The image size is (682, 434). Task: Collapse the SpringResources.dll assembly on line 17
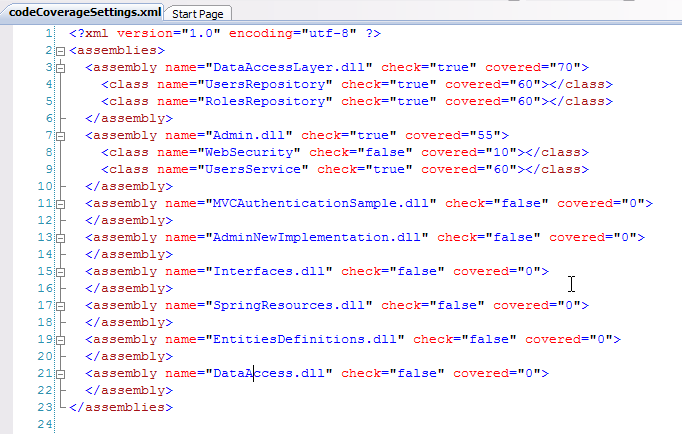[x=60, y=306]
